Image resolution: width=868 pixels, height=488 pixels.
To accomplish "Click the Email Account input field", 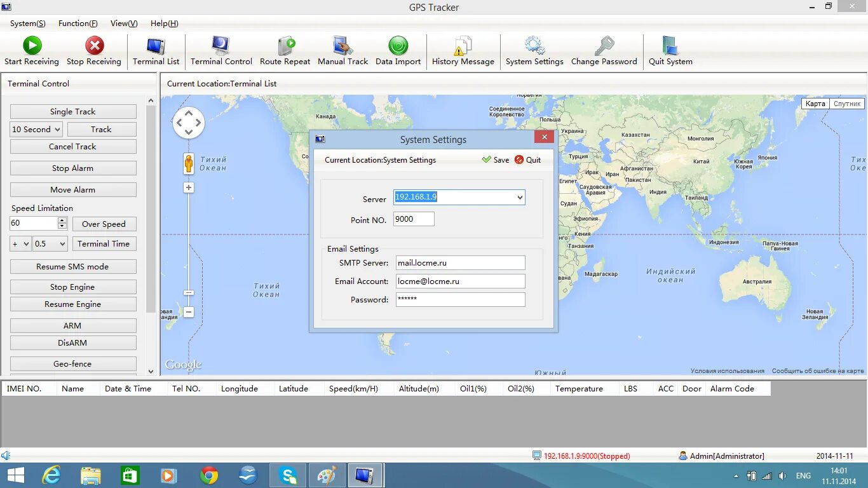I will (461, 281).
